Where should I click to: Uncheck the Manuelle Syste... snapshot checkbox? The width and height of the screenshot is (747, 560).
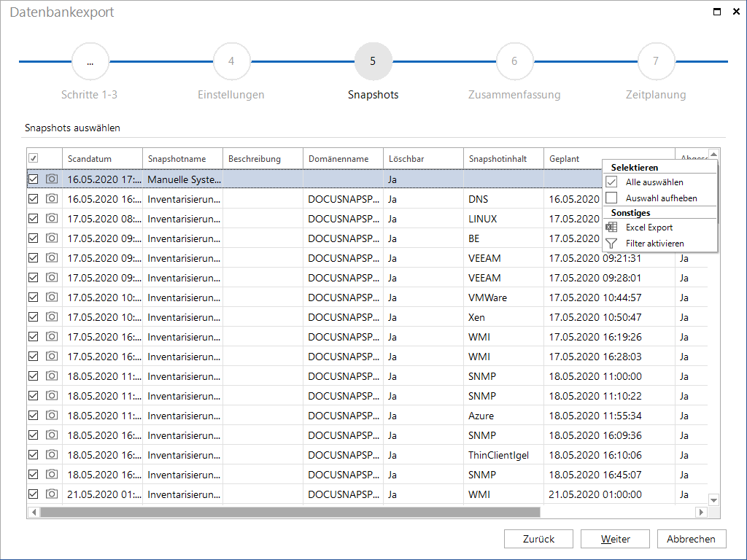[34, 179]
